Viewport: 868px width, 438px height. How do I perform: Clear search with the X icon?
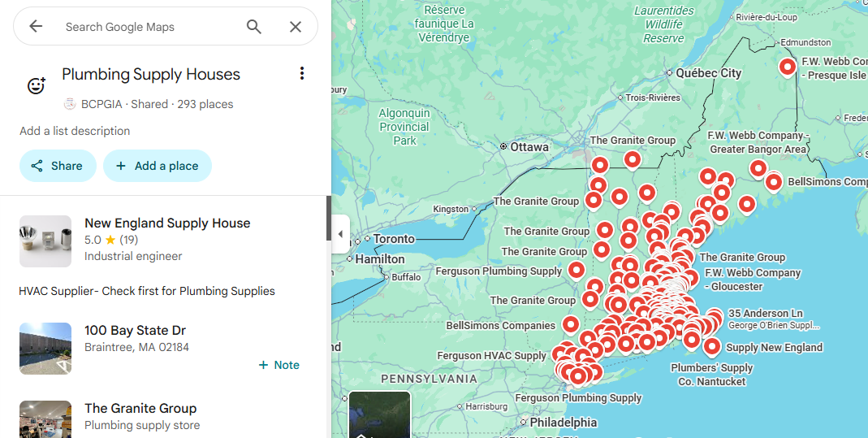(296, 27)
